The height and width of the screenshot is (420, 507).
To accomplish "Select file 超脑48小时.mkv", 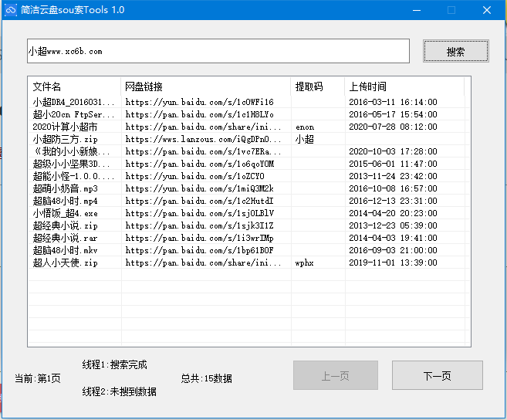I will [65, 250].
